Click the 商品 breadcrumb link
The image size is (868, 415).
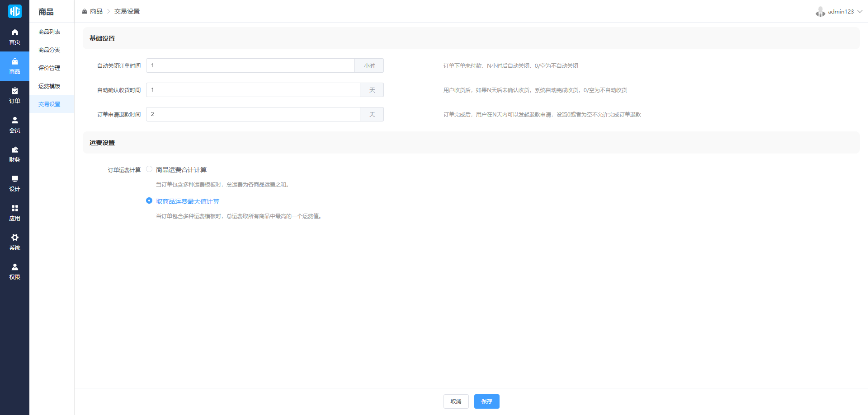pyautogui.click(x=96, y=11)
